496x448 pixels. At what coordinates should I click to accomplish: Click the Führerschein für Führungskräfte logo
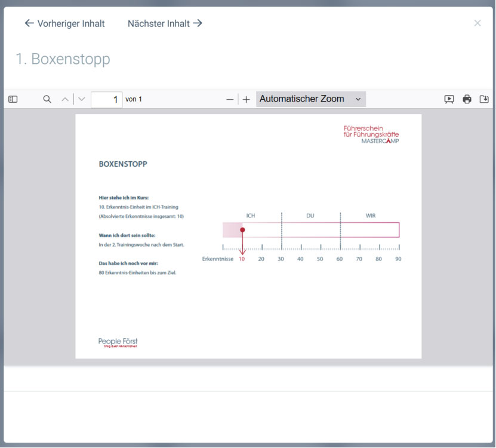[371, 134]
